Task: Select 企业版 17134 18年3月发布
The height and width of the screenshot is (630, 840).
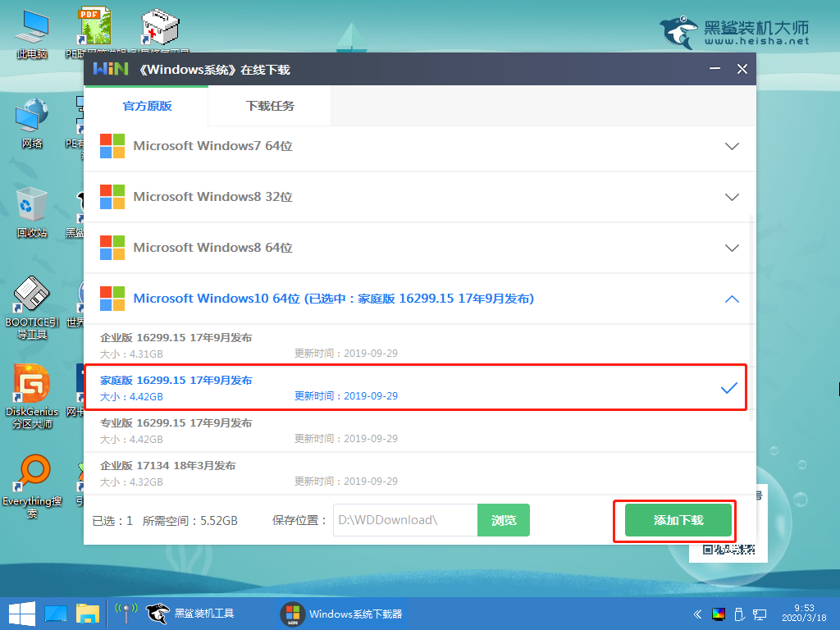Action: tap(416, 473)
